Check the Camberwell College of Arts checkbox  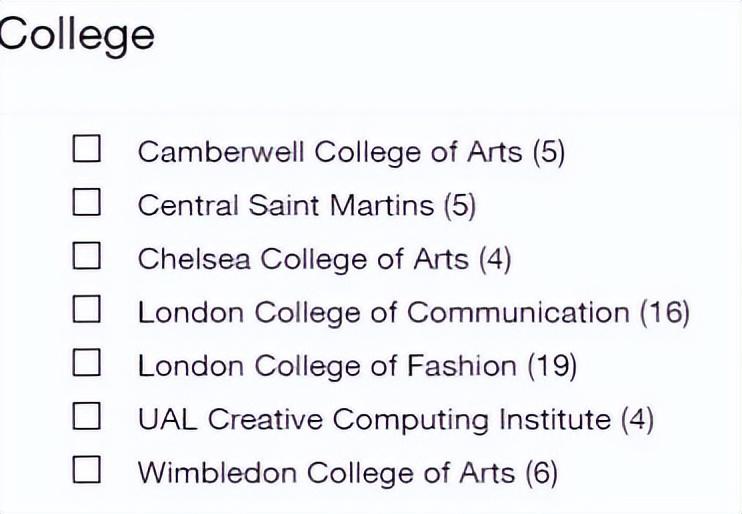point(88,150)
